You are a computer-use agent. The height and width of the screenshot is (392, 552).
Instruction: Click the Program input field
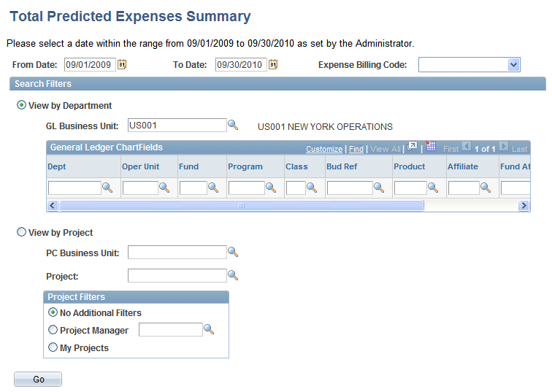(x=247, y=188)
